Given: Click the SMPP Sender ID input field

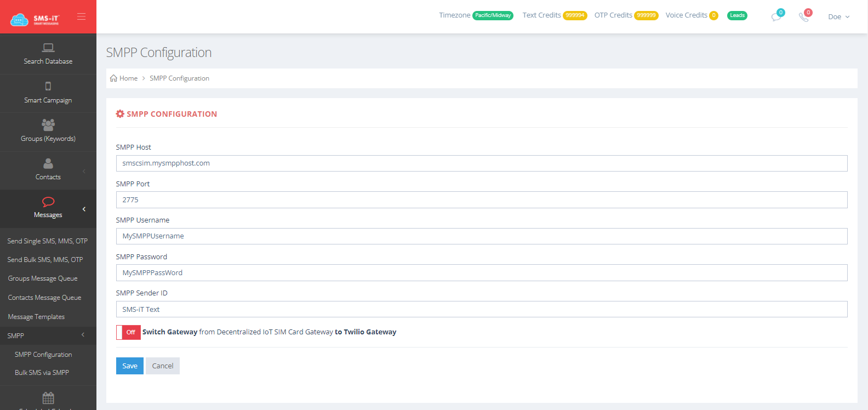Looking at the screenshot, I should tap(482, 309).
